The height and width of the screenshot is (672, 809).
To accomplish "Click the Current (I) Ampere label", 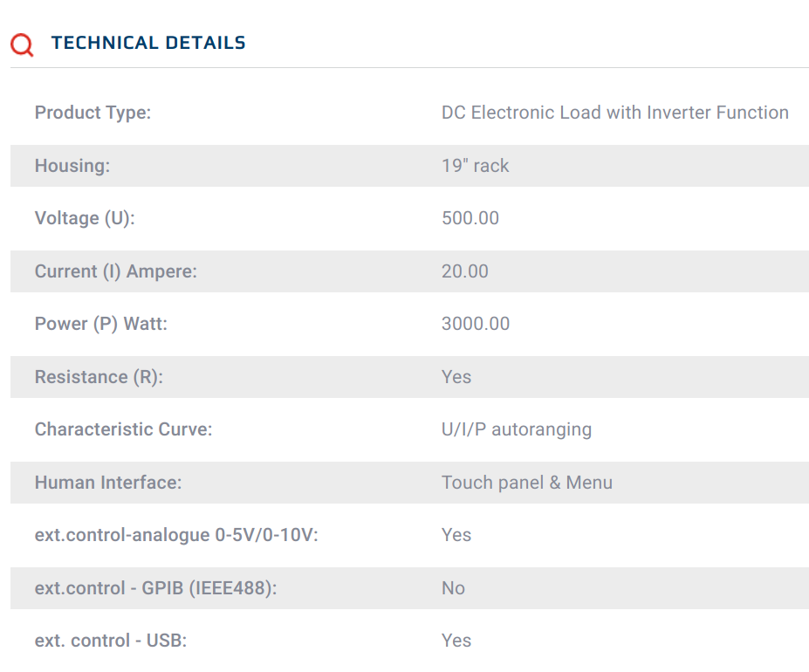I will coord(115,271).
